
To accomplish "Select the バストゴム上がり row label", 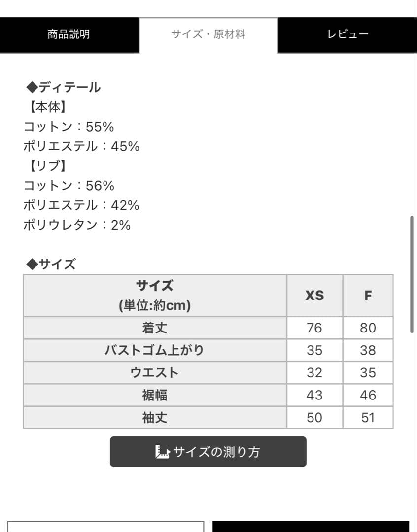I will click(x=155, y=350).
